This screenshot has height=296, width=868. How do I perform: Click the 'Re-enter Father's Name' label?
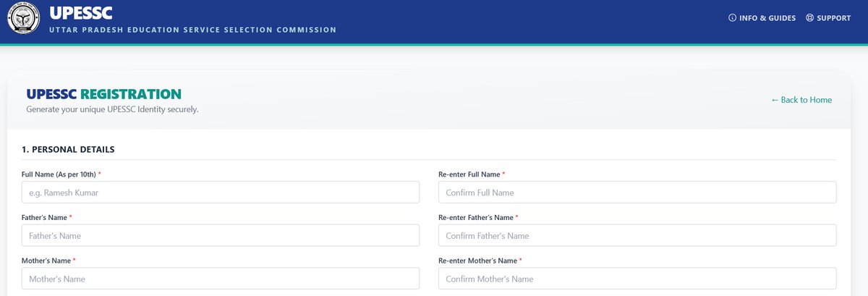[478, 217]
